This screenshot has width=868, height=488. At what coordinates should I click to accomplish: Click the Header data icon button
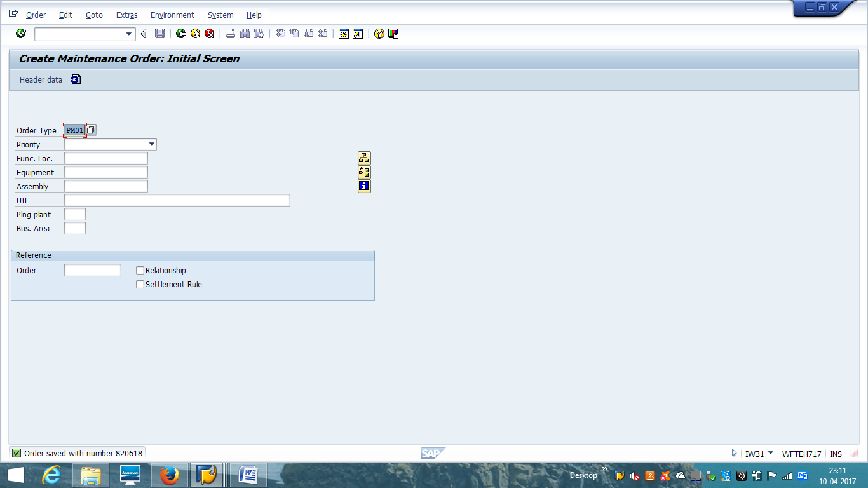(x=76, y=79)
